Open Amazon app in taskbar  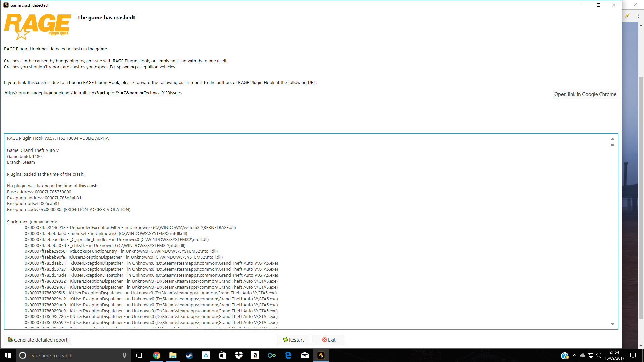click(255, 355)
